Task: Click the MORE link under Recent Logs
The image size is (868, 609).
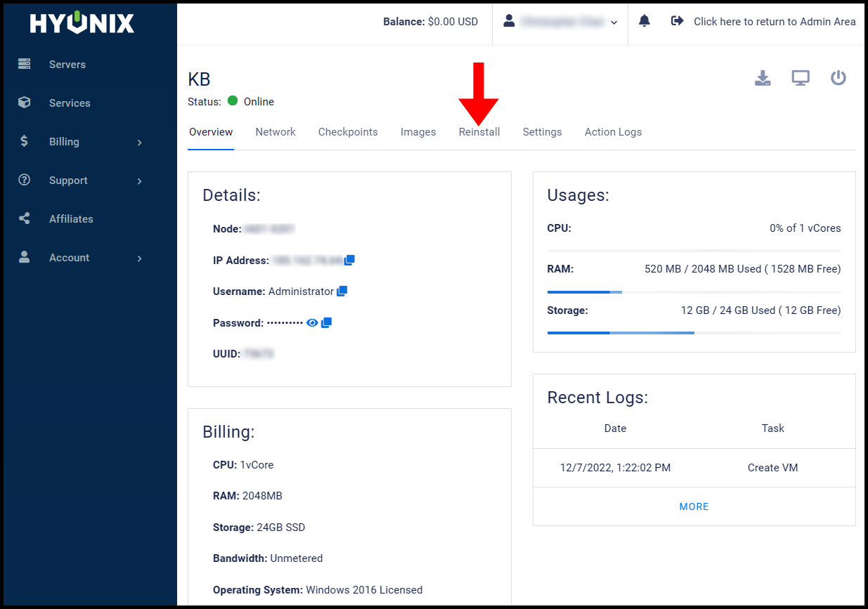Action: [x=694, y=506]
